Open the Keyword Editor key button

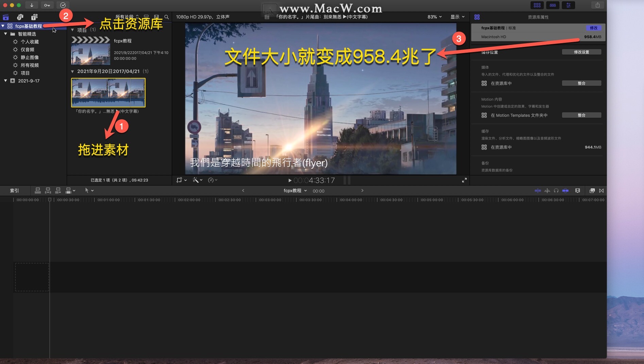[47, 5]
